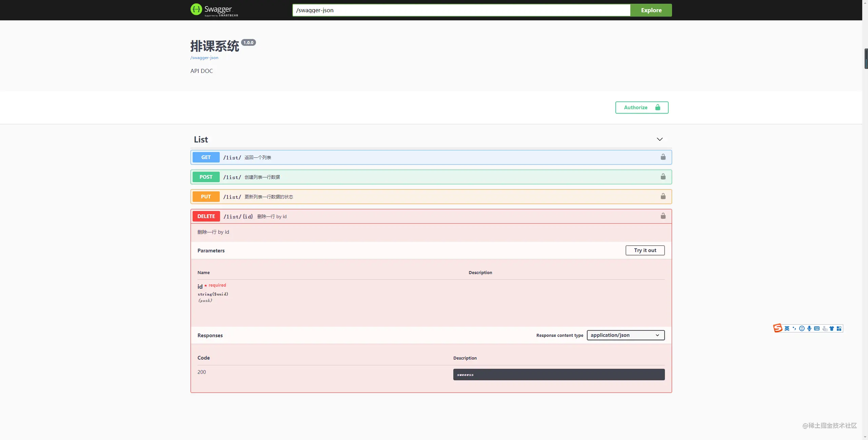
Task: Click the Response content type label
Action: (559, 335)
